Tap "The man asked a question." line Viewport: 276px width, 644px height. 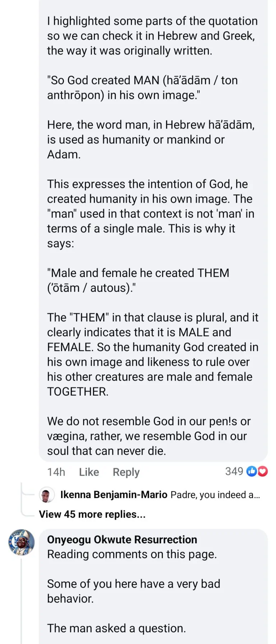[116, 628]
